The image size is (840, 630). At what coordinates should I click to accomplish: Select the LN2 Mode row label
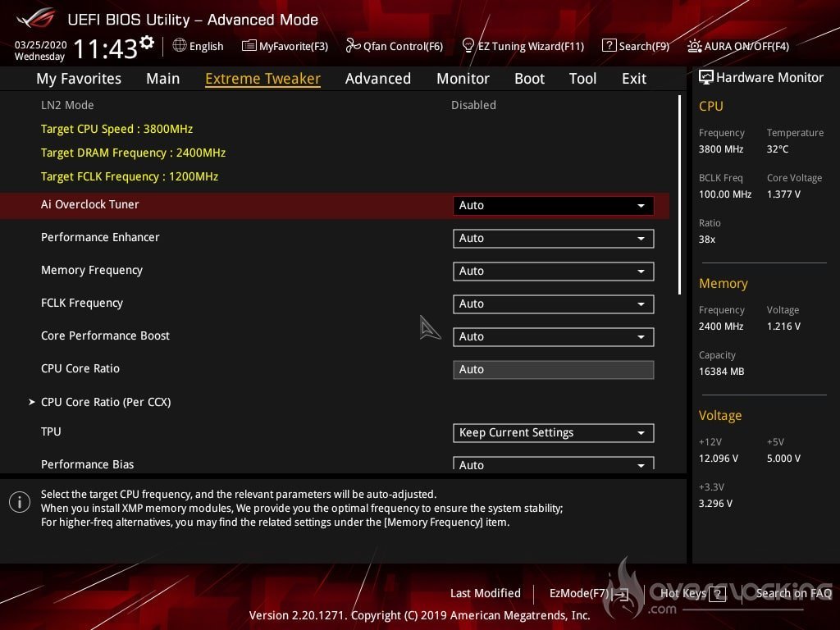(x=67, y=105)
